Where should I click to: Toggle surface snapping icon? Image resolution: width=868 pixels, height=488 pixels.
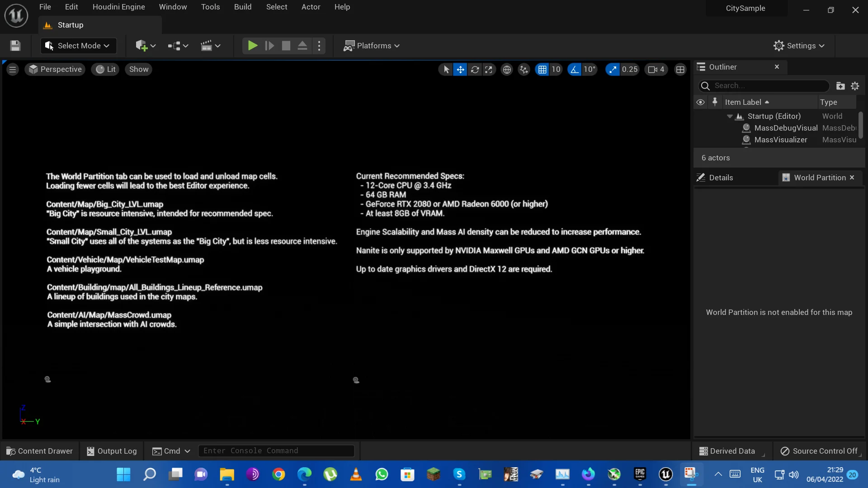pos(524,69)
